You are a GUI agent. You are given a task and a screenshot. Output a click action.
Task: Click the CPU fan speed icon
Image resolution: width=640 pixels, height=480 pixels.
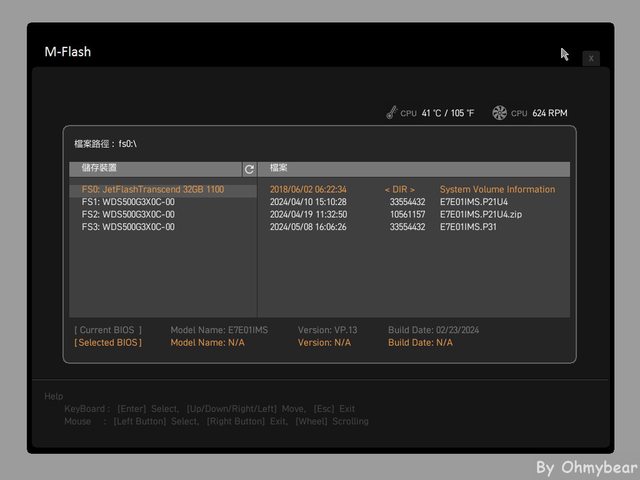pos(500,113)
